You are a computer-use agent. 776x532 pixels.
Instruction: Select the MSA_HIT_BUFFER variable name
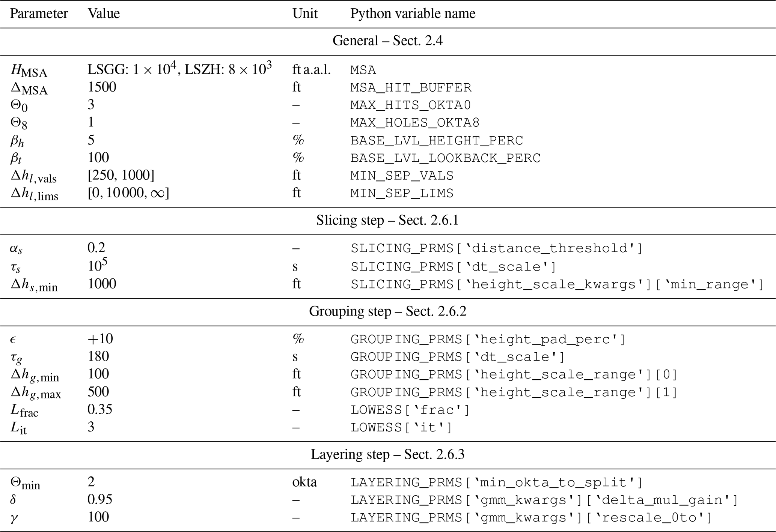pyautogui.click(x=411, y=88)
